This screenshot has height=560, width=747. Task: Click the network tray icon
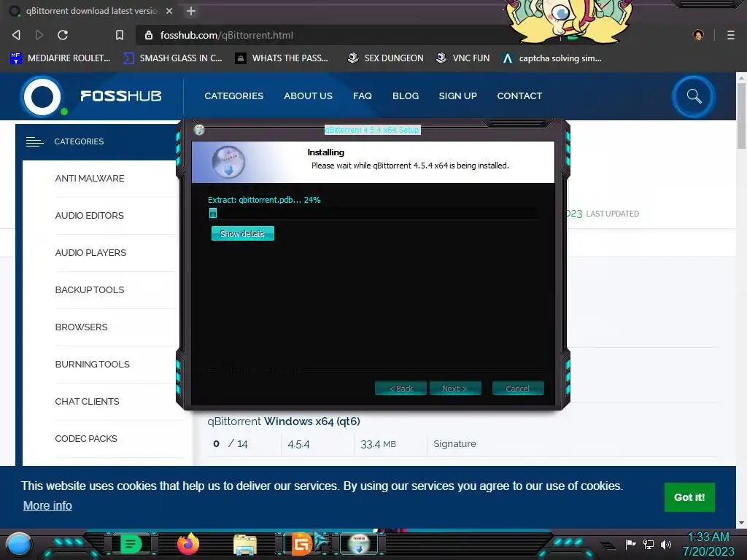click(x=649, y=544)
